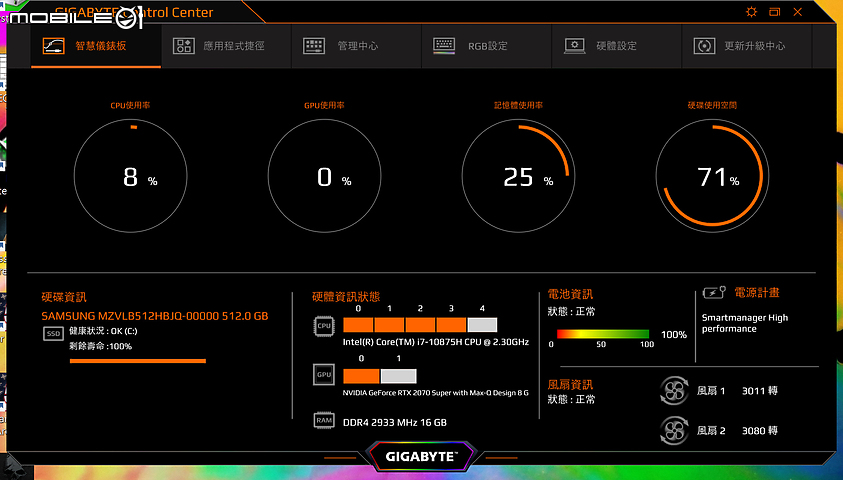The image size is (843, 480).
Task: Click the CPU usage 8% gauge
Action: click(x=131, y=176)
